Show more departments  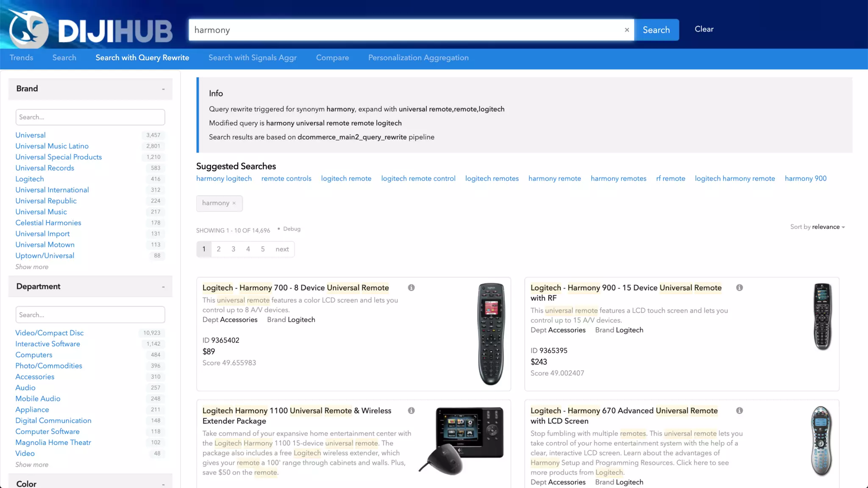tap(32, 465)
